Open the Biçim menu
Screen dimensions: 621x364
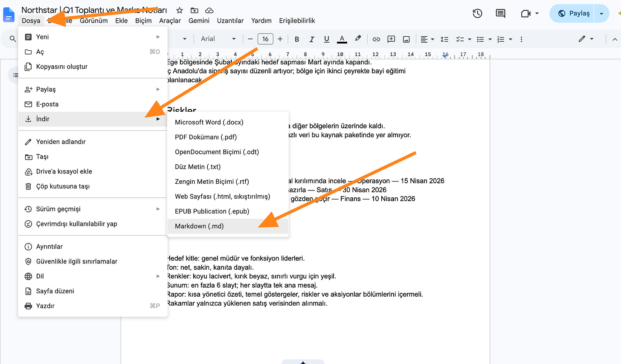(x=143, y=20)
